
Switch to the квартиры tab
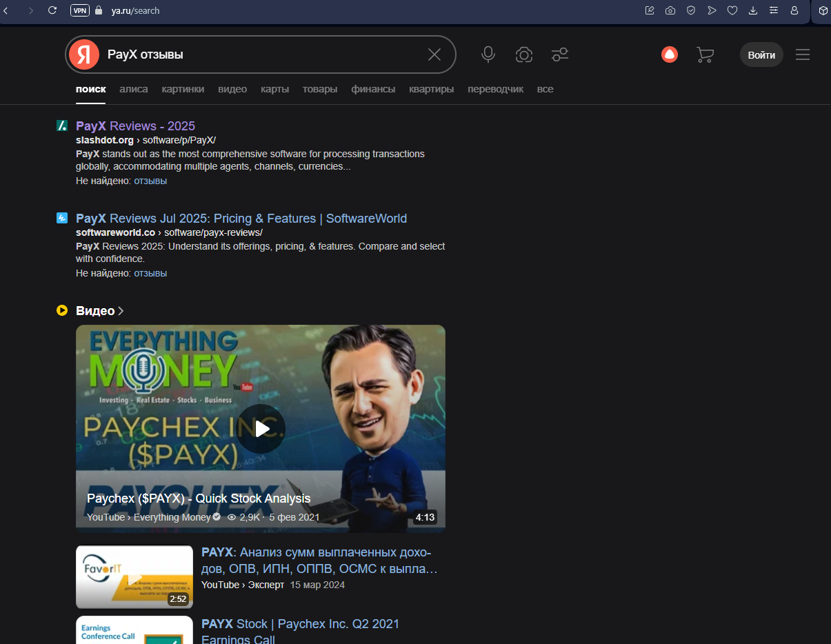click(431, 89)
